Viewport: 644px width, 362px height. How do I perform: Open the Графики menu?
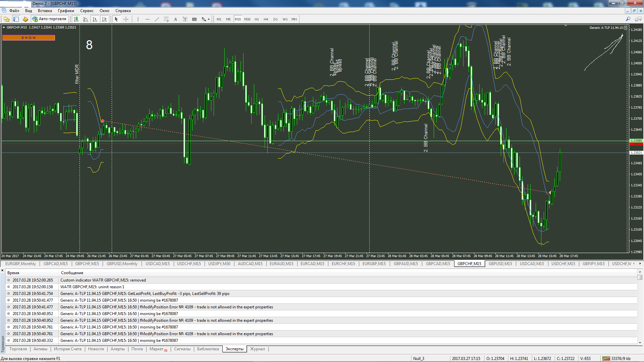point(66,11)
